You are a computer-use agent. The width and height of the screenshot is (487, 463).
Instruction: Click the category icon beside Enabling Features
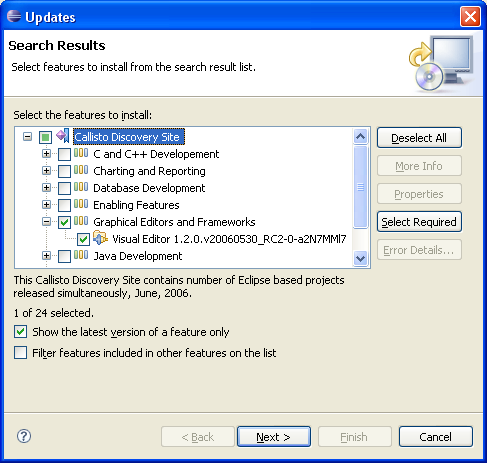[x=81, y=204]
